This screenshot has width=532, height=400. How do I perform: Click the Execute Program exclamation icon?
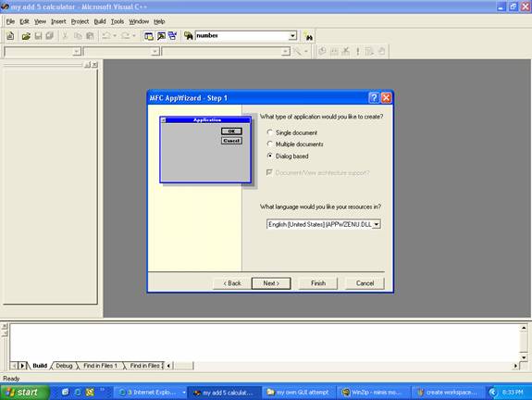point(358,51)
